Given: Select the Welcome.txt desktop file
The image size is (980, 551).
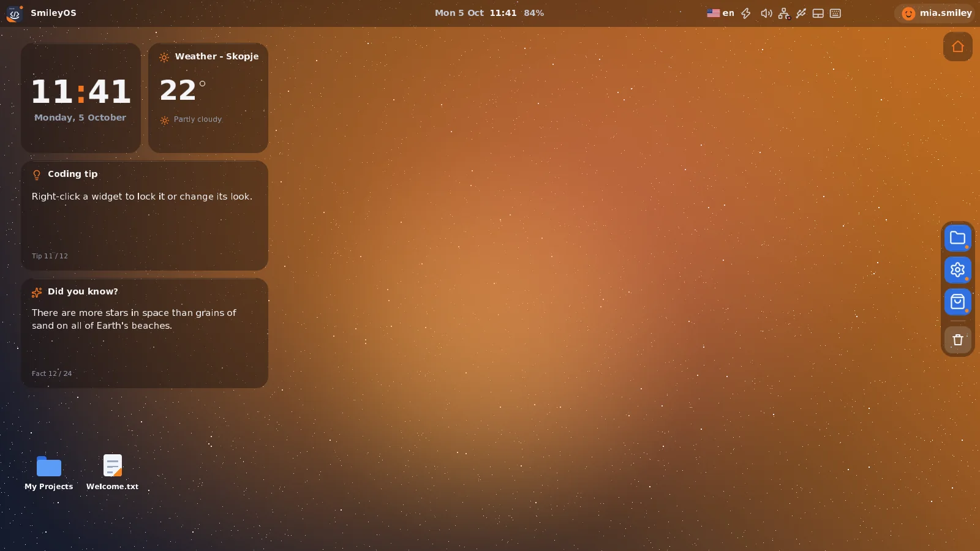Looking at the screenshot, I should click(x=113, y=473).
